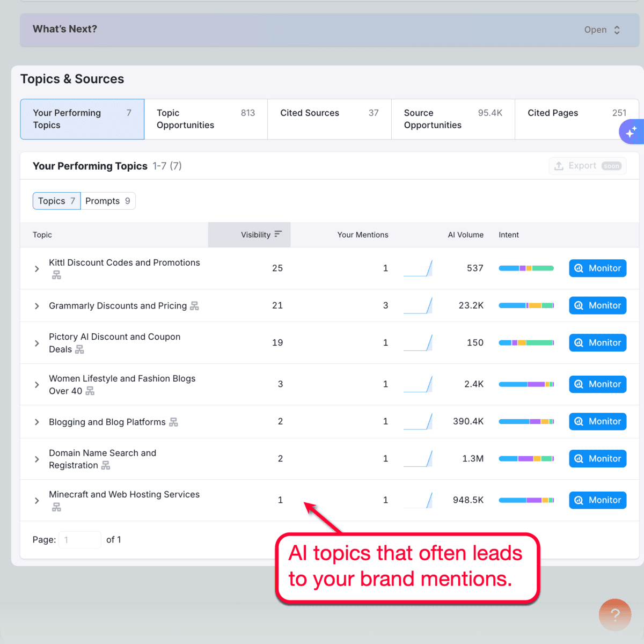Click the AI sparkle assistant icon

[631, 131]
